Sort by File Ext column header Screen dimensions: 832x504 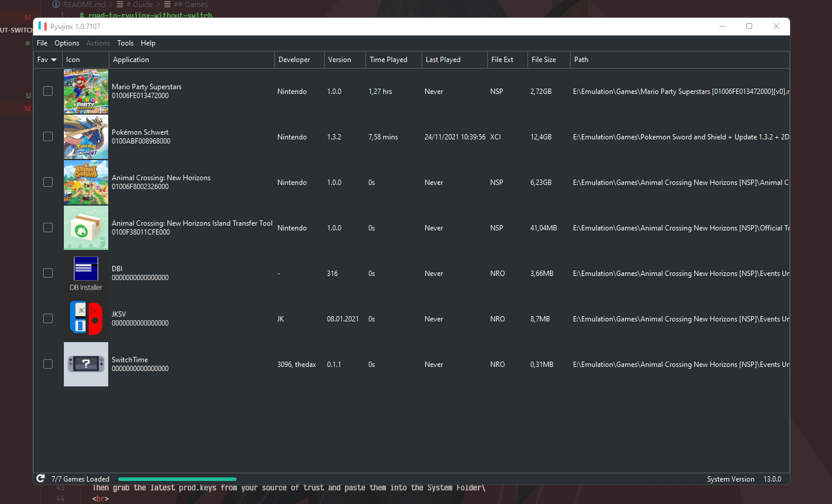click(507, 60)
